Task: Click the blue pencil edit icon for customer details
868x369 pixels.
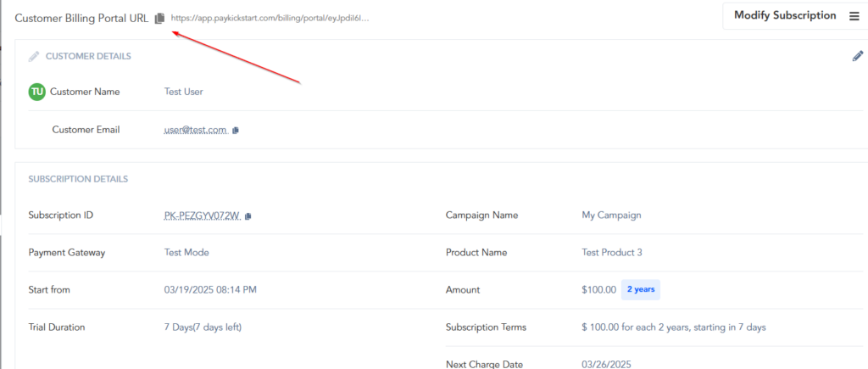Action: [857, 56]
